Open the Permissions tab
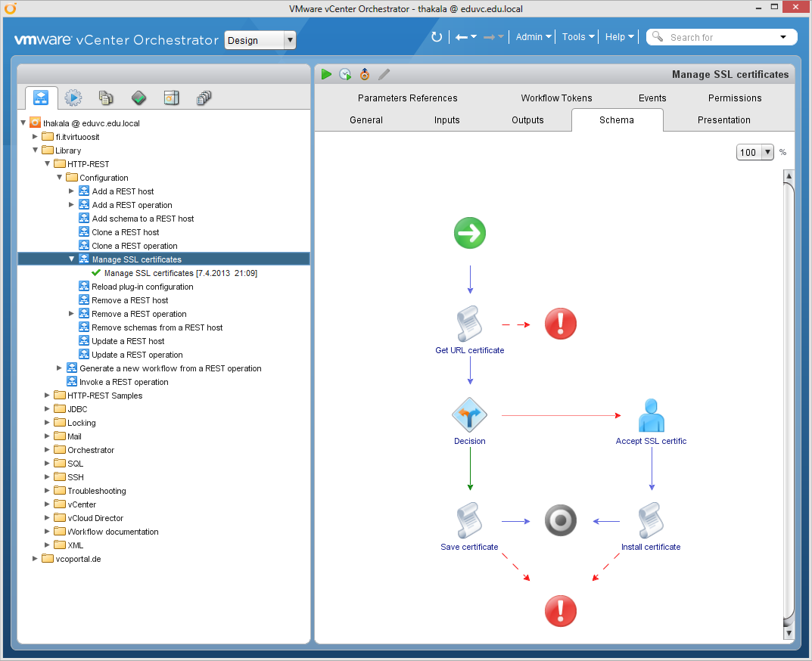Viewport: 812px width, 661px height. (735, 98)
